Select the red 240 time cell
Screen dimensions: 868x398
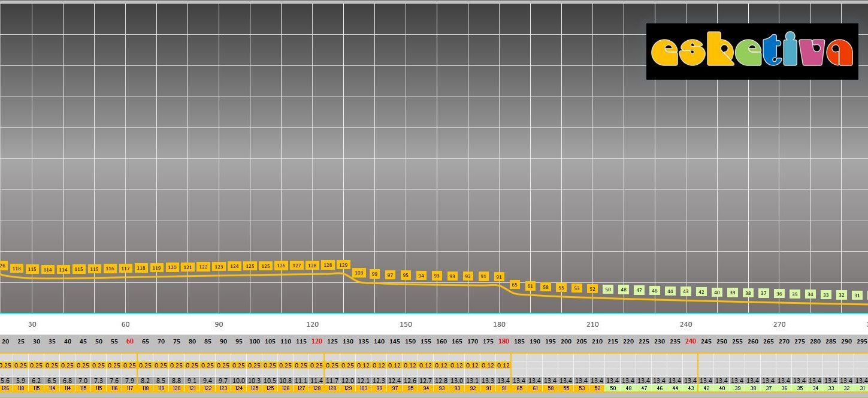pyautogui.click(x=691, y=341)
